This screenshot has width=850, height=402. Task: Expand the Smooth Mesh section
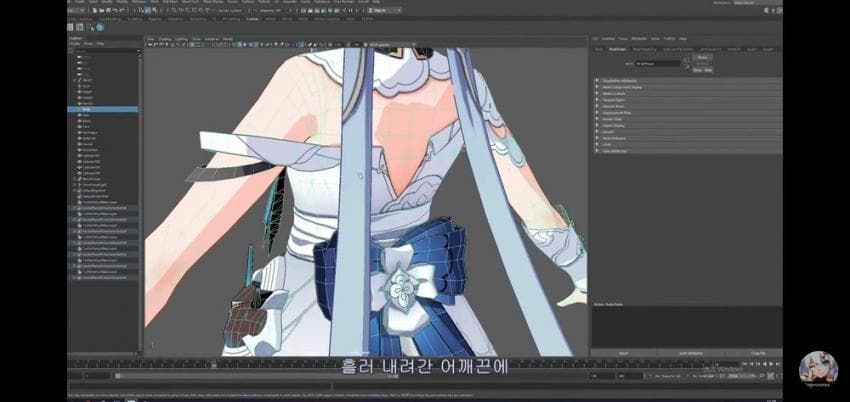coord(687,106)
